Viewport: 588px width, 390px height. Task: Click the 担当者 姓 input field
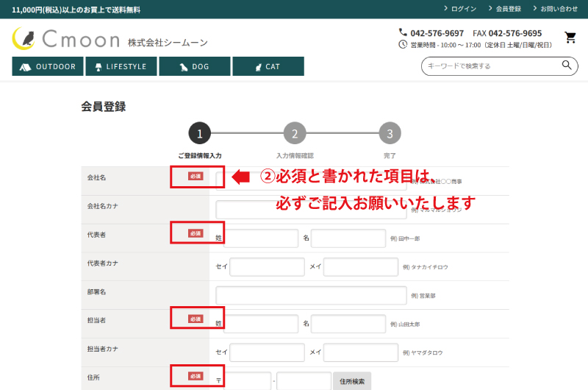click(261, 324)
